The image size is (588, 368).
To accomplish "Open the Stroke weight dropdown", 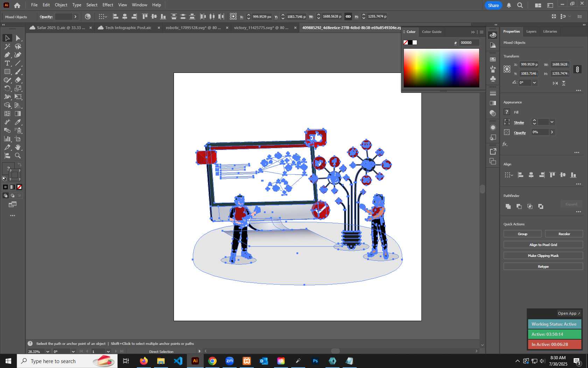I will [x=552, y=122].
